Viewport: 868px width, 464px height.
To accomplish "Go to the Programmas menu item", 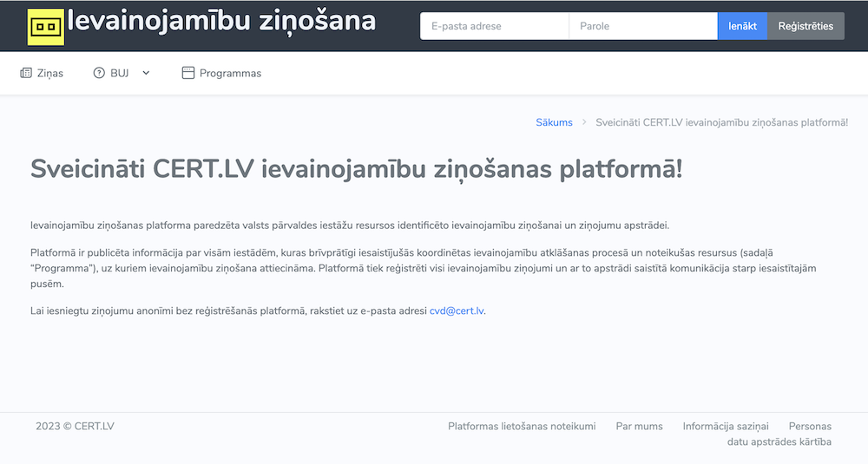I will pyautogui.click(x=230, y=74).
